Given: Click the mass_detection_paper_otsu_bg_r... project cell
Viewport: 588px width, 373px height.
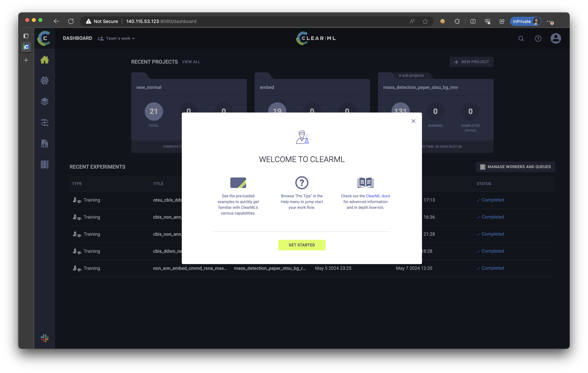Looking at the screenshot, I should point(270,268).
